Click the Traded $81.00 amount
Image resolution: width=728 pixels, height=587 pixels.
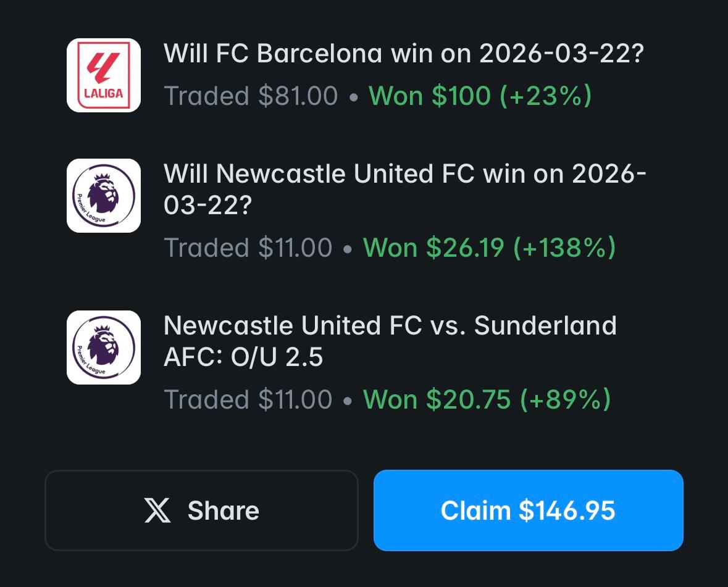[251, 96]
